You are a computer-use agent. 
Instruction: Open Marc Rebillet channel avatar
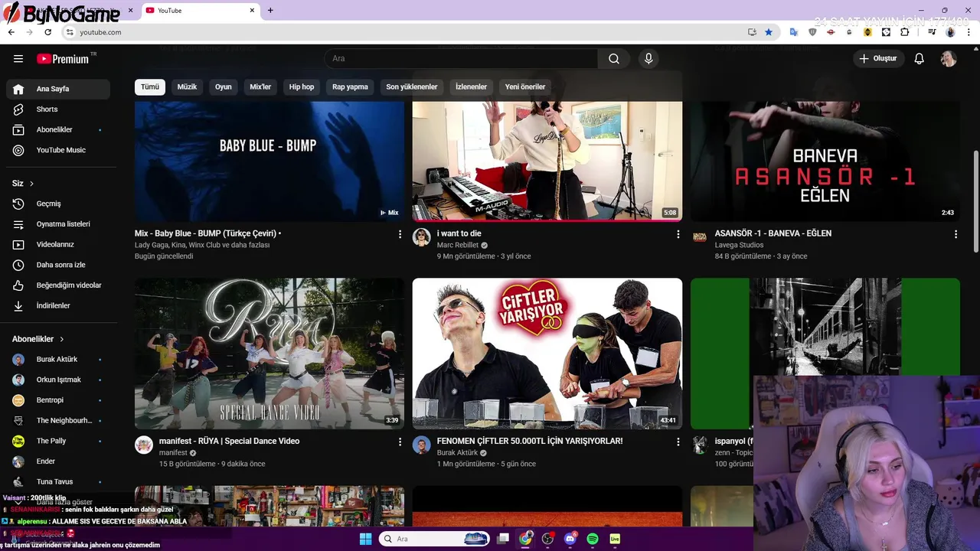pyautogui.click(x=422, y=237)
